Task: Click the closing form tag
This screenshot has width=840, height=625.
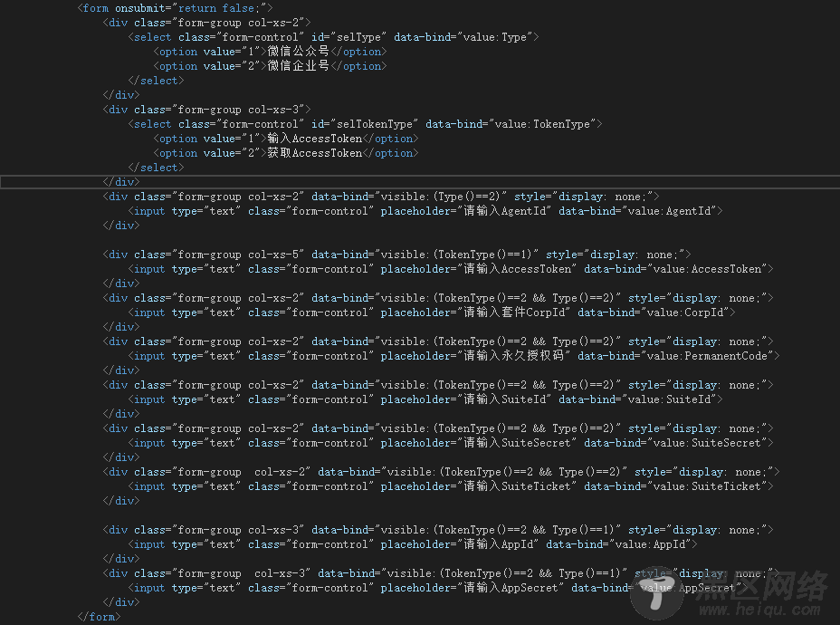Action: (99, 617)
